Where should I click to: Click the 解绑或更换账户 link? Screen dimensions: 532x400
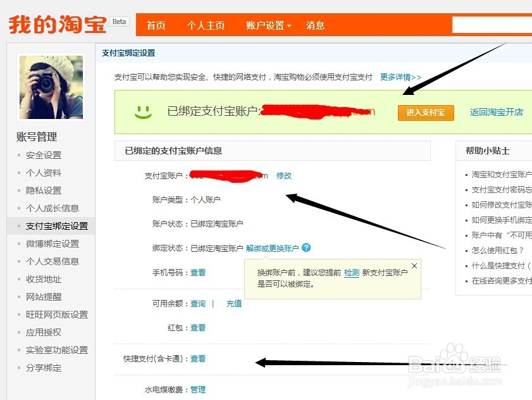pyautogui.click(x=273, y=248)
